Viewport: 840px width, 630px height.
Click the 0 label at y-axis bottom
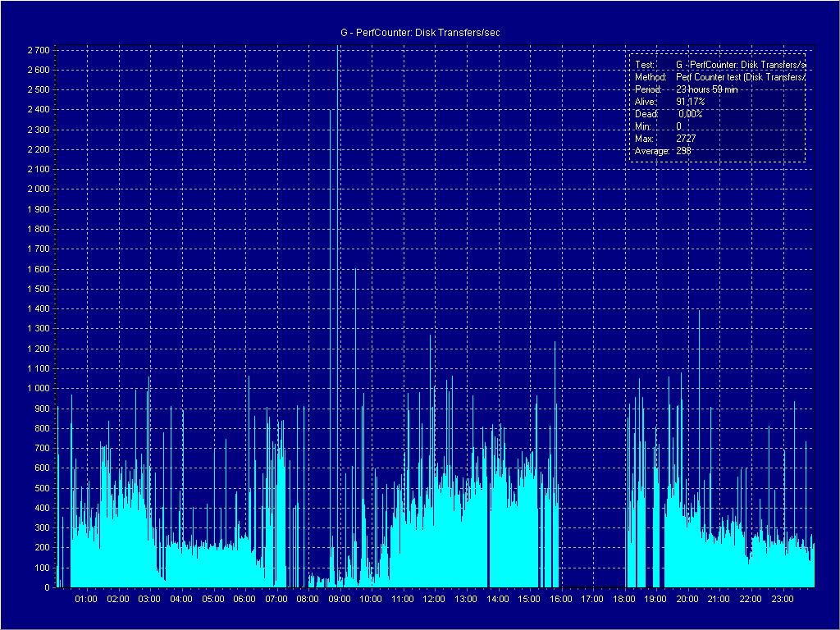pyautogui.click(x=48, y=587)
